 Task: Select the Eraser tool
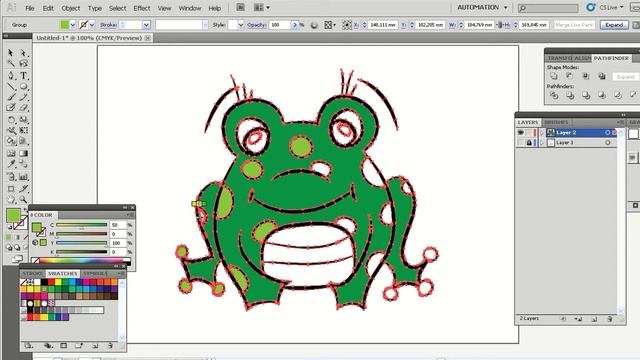click(23, 108)
